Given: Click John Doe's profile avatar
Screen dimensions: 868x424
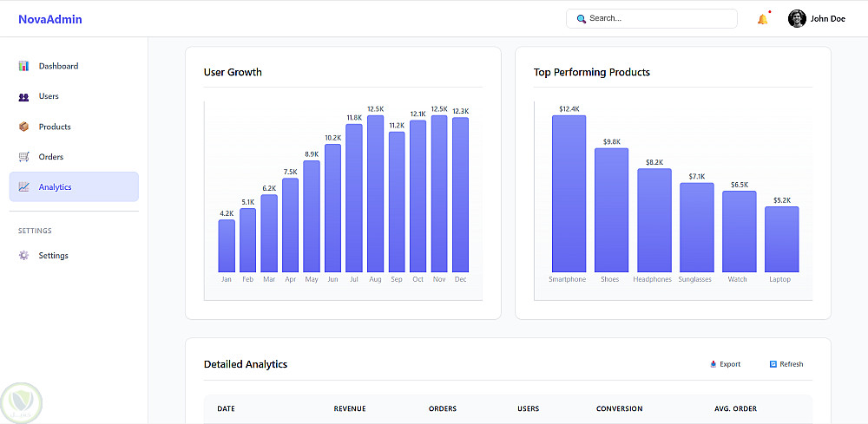Looking at the screenshot, I should click(797, 18).
